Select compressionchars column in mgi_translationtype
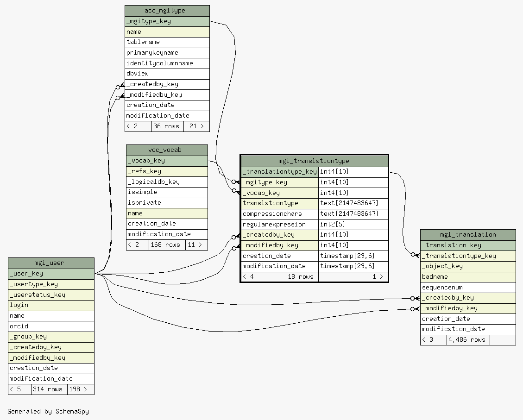523x420 pixels. pyautogui.click(x=280, y=214)
